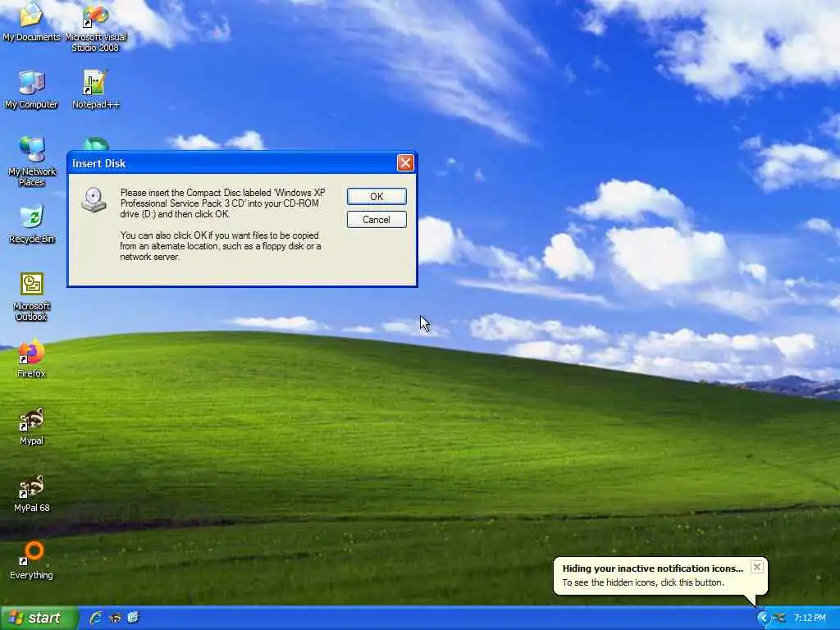Cancel the Insert Disk dialog
The height and width of the screenshot is (630, 840).
377,220
